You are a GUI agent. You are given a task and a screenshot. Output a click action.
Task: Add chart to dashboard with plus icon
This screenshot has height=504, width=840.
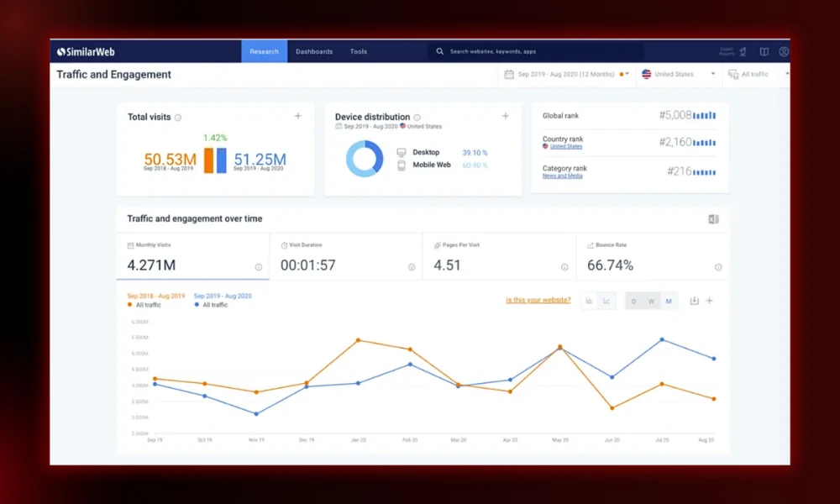(x=709, y=301)
